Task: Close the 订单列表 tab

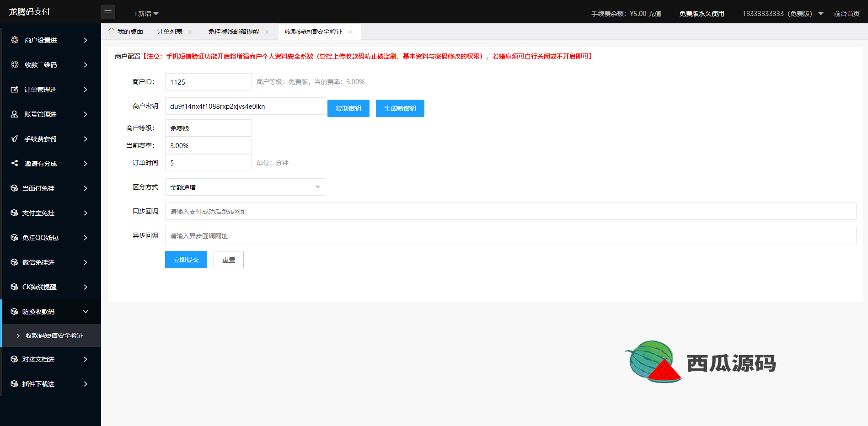Action: tap(190, 32)
